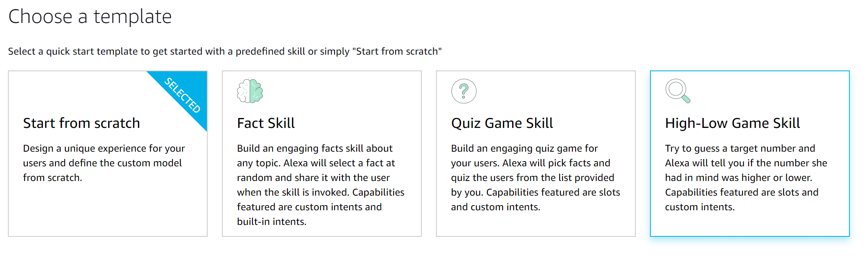Click the High-Low Game Skill title

click(732, 123)
